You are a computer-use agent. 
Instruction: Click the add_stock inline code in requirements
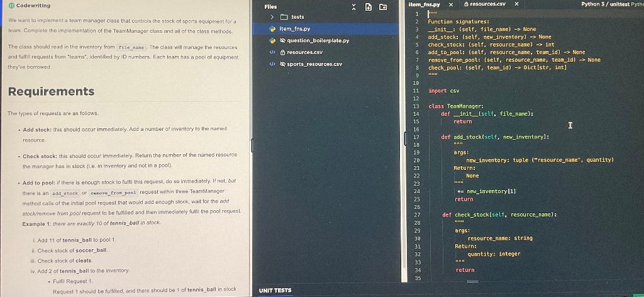[65, 193]
